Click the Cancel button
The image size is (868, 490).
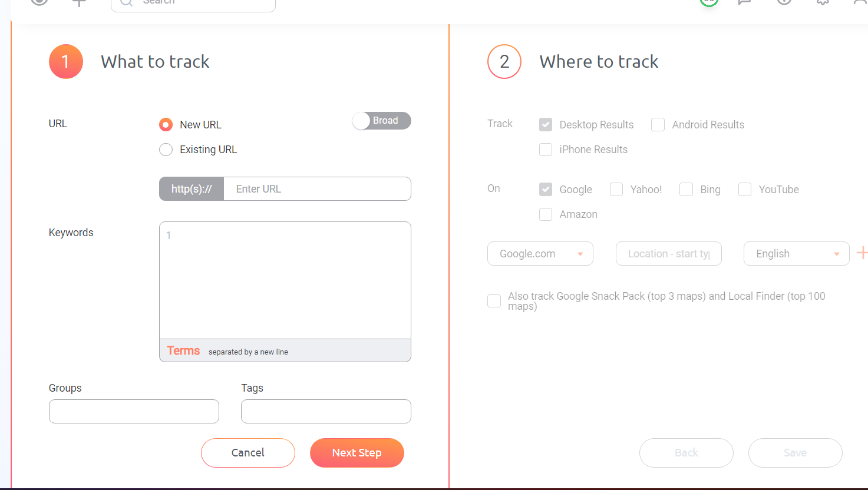[x=248, y=453]
